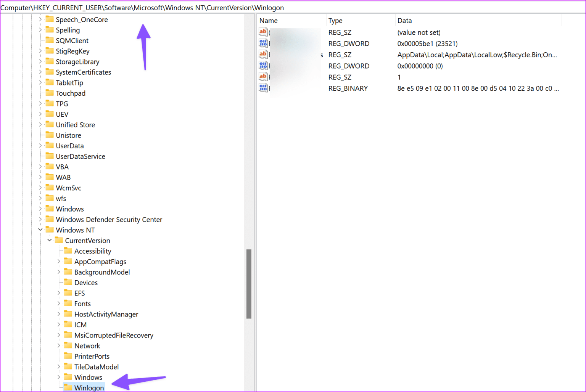Click the string icon beside the AppData path

pyautogui.click(x=263, y=55)
